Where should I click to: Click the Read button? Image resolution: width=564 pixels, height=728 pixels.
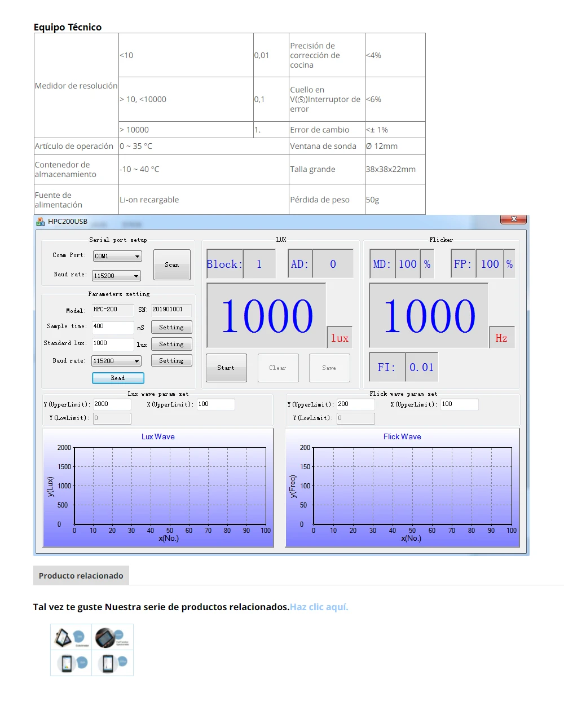pos(118,378)
